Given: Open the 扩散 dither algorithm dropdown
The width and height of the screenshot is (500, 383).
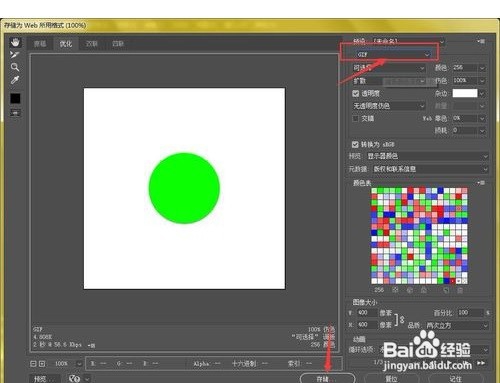Looking at the screenshot, I should tap(389, 81).
